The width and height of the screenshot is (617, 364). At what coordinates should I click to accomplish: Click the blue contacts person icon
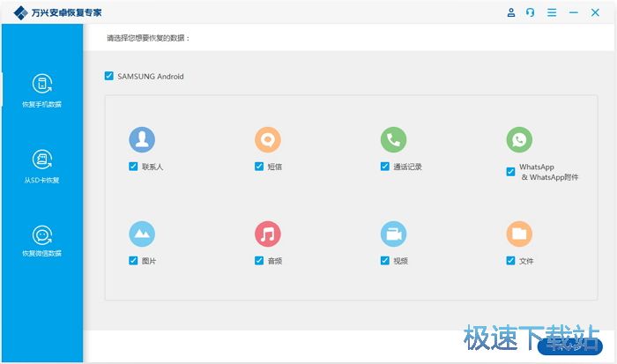(x=142, y=139)
